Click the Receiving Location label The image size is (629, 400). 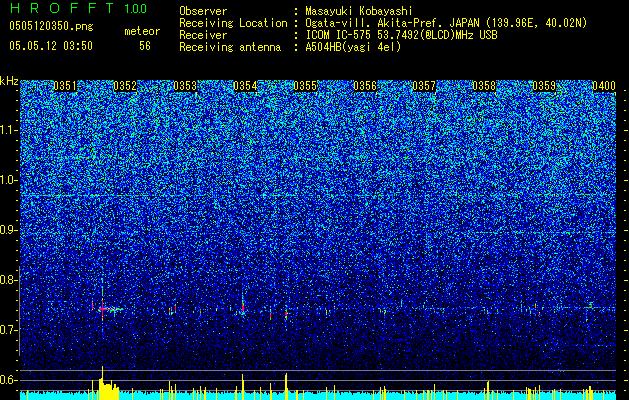233,23
